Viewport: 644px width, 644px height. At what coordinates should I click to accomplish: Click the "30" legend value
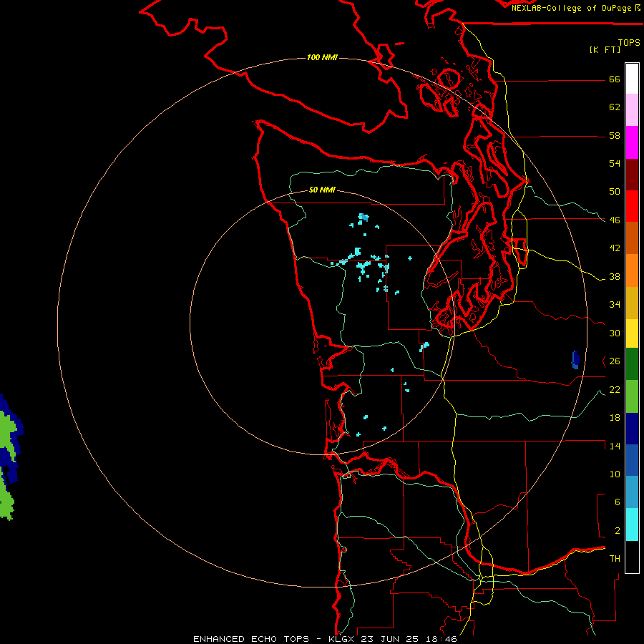coord(615,333)
